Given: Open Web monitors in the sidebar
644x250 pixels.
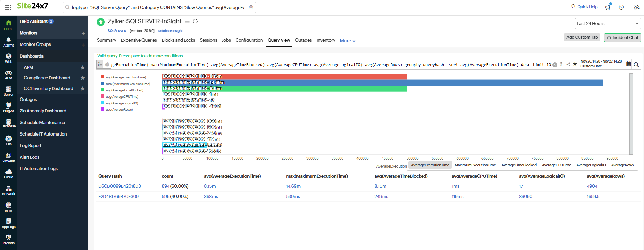Looking at the screenshot, I should [x=9, y=58].
